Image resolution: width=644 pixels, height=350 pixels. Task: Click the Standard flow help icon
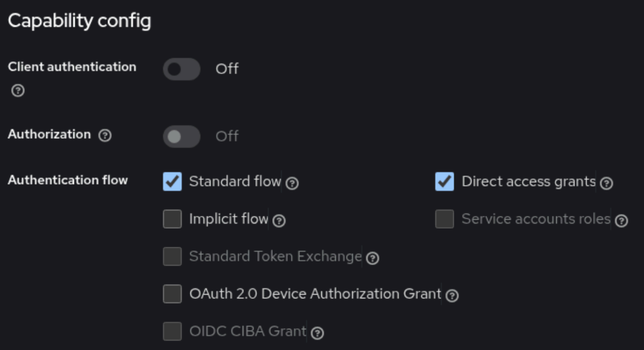[292, 183]
